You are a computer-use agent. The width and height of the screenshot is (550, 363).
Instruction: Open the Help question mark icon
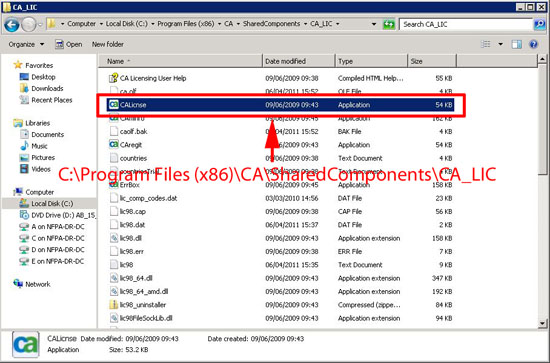coord(533,44)
